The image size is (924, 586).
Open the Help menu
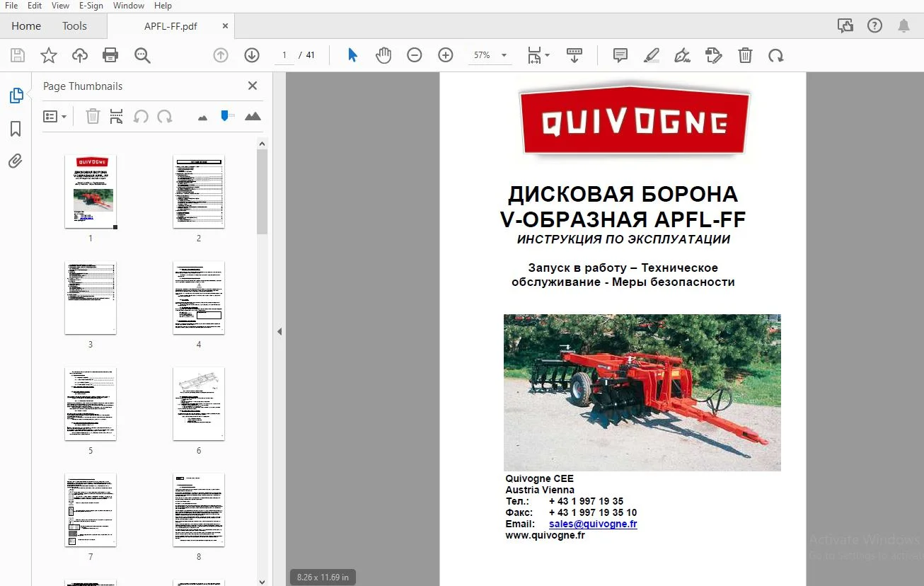(163, 6)
